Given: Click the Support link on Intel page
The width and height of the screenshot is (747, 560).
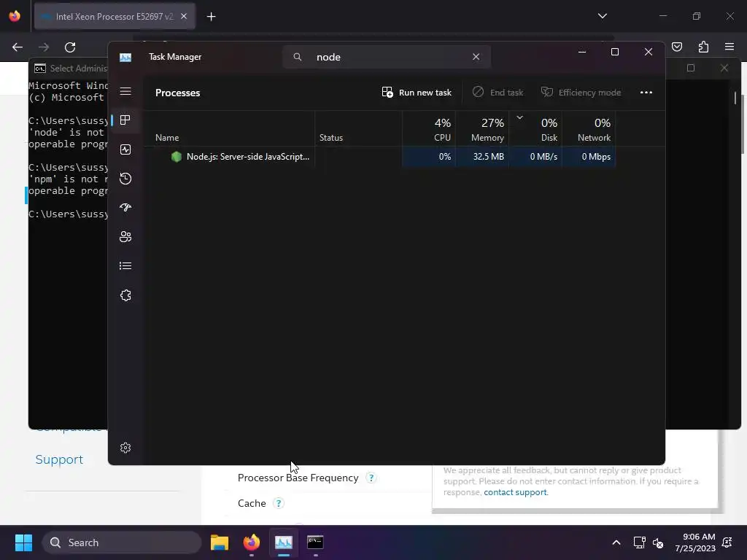Looking at the screenshot, I should point(59,459).
